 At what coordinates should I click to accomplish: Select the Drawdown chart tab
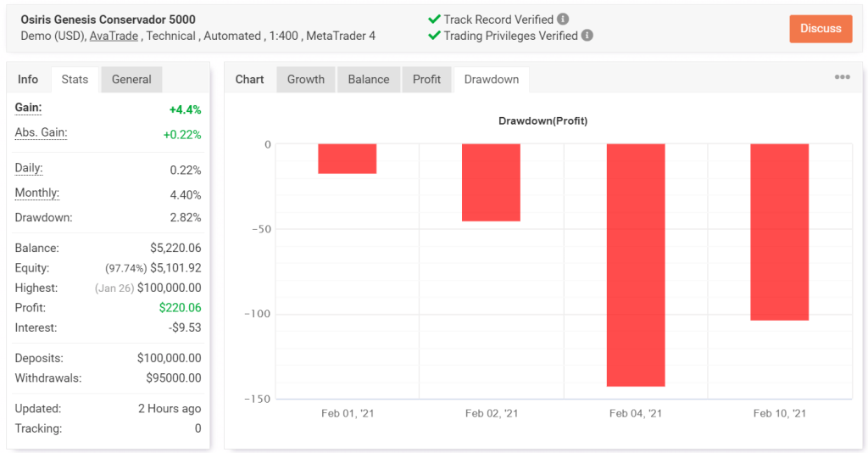click(x=492, y=79)
